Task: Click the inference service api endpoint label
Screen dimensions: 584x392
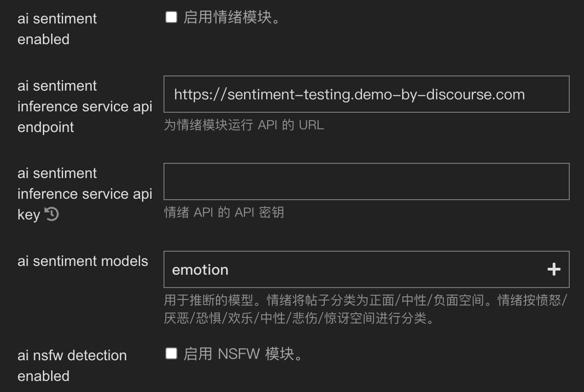Action: pos(85,106)
